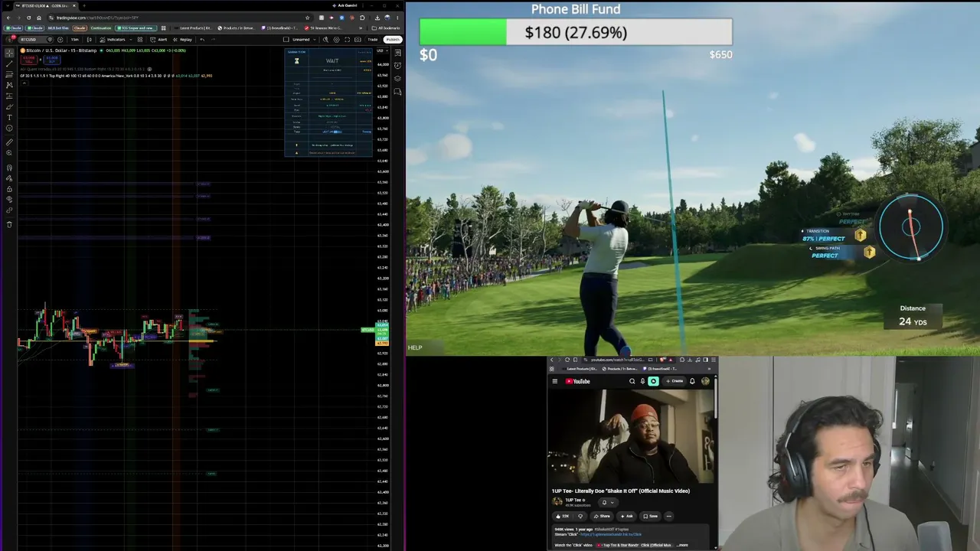Take a chart snapshot with camera icon
980x551 pixels.
(358, 39)
